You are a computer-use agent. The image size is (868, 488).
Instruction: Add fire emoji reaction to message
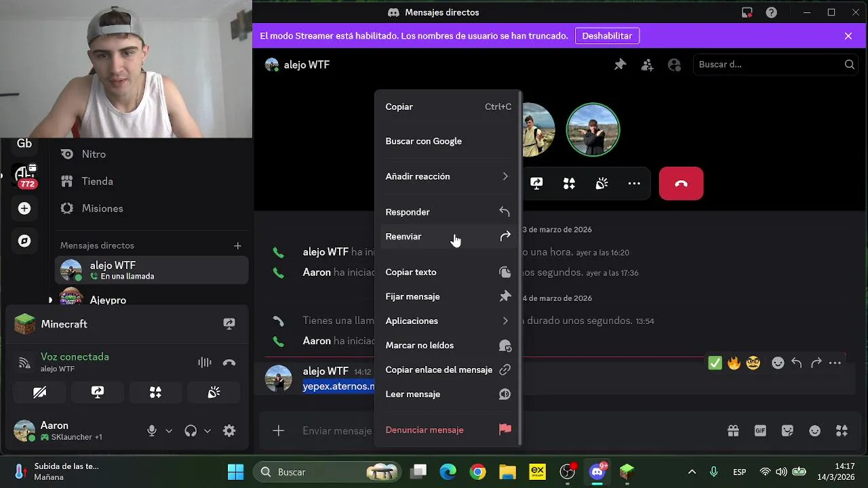pos(734,363)
